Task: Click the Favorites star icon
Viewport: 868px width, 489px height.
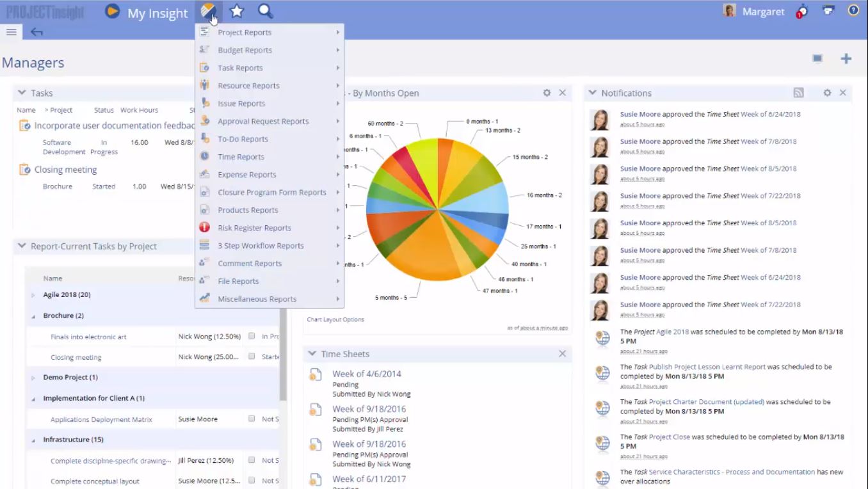Action: click(237, 11)
